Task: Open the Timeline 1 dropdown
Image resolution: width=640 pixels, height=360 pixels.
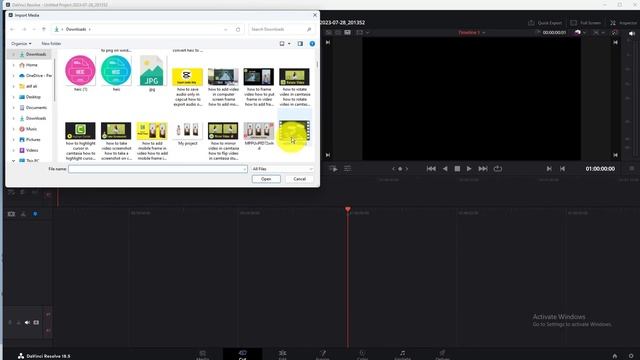Action: tap(472, 32)
